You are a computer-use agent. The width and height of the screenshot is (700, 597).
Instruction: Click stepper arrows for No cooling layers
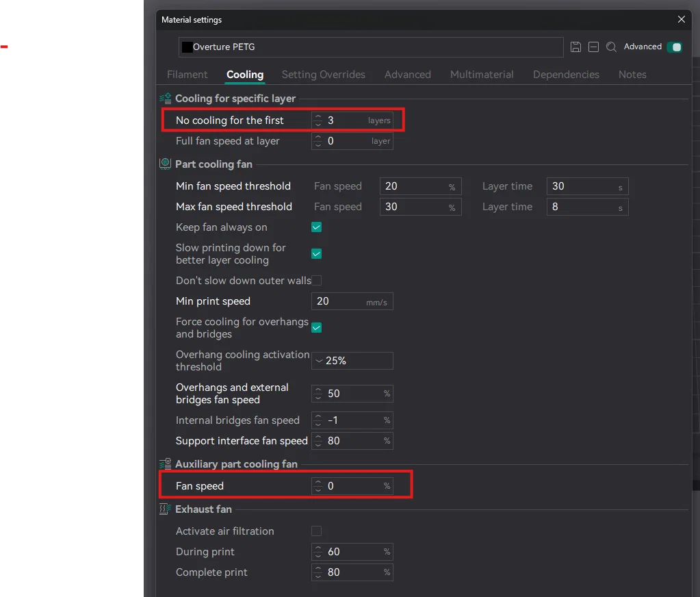pyautogui.click(x=318, y=120)
